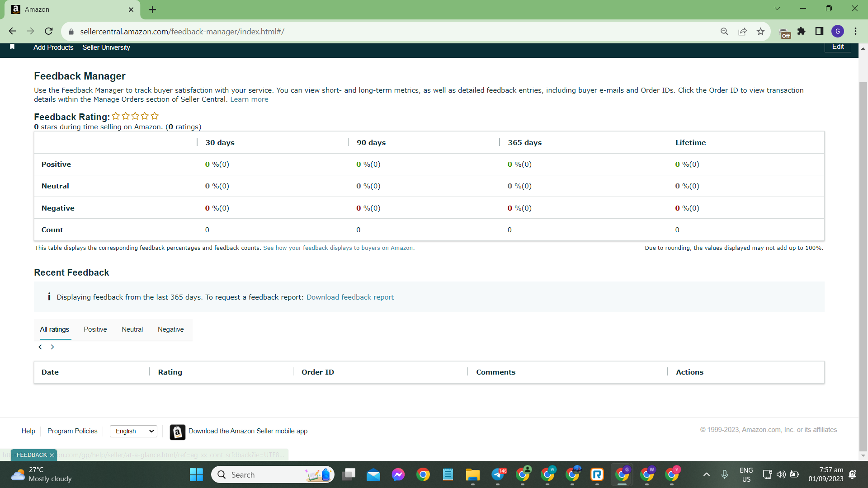The height and width of the screenshot is (488, 868).
Task: Go back to the previous page
Action: pyautogui.click(x=12, y=31)
